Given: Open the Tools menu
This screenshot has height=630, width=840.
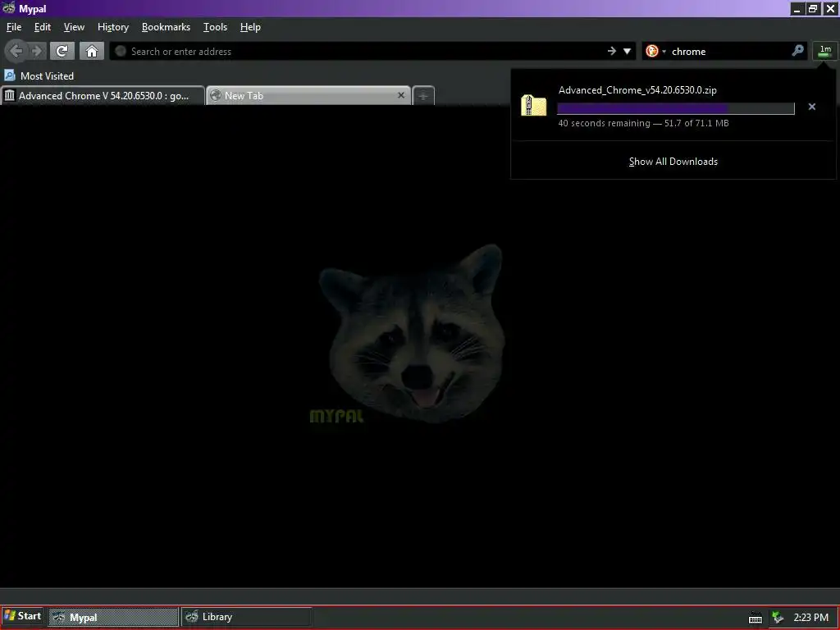Looking at the screenshot, I should [216, 27].
